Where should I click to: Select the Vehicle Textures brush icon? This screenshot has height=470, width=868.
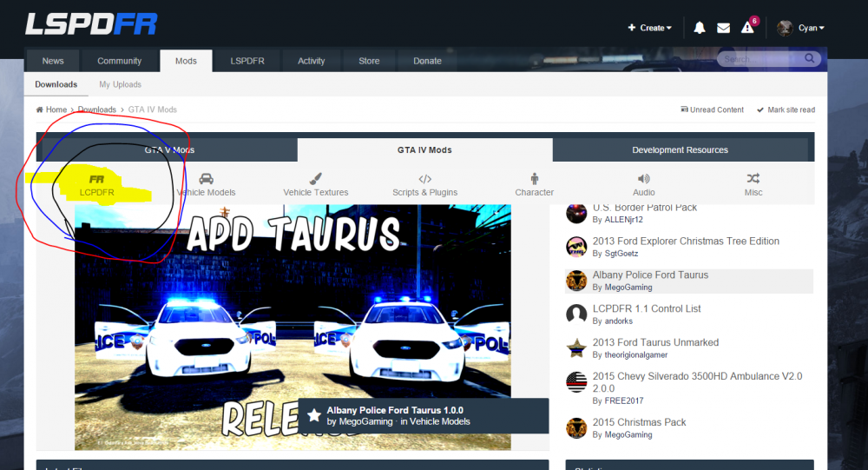[316, 178]
